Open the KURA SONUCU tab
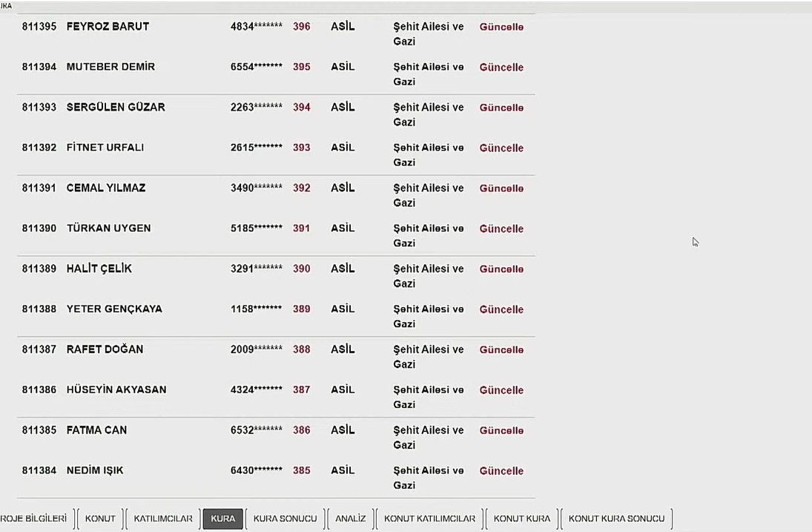This screenshot has height=532, width=812. click(x=285, y=519)
